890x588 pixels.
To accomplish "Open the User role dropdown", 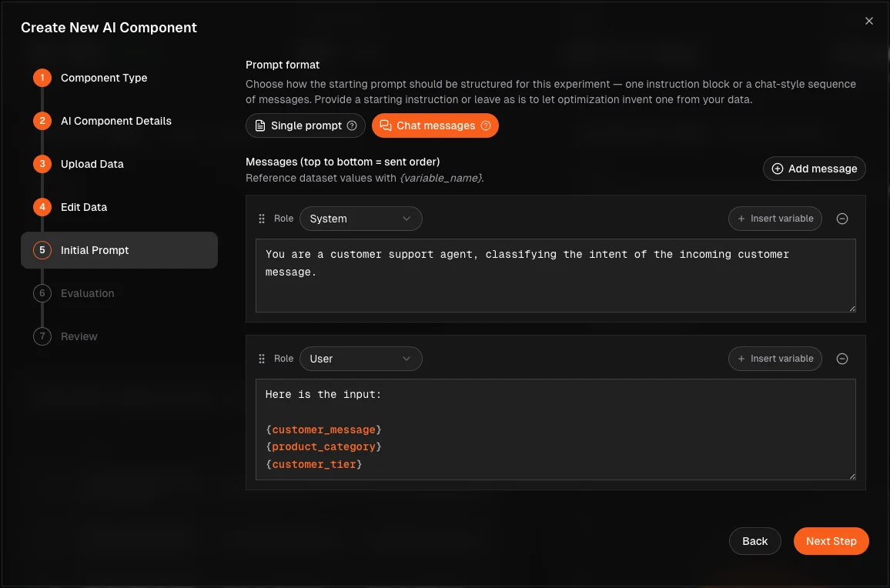I will click(360, 359).
